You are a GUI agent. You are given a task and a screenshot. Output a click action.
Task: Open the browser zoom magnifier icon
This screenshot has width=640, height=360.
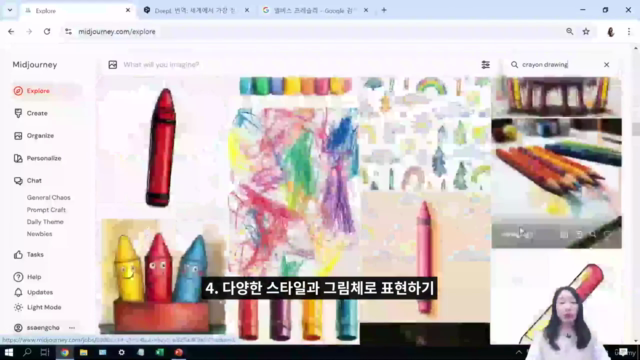point(569,31)
